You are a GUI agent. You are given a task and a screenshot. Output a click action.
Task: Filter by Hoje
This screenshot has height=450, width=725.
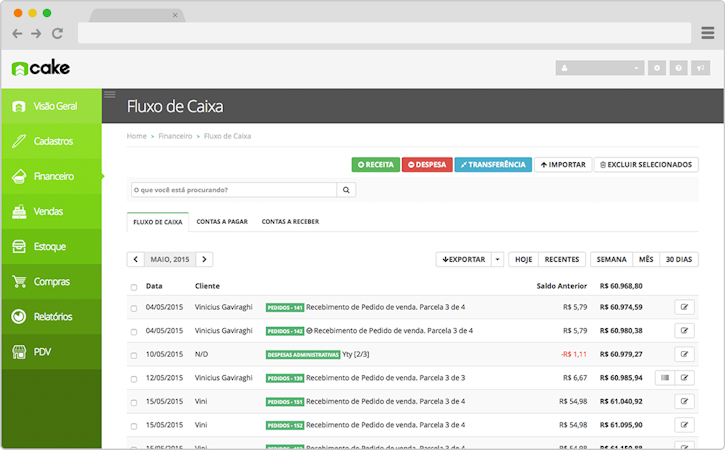[523, 259]
